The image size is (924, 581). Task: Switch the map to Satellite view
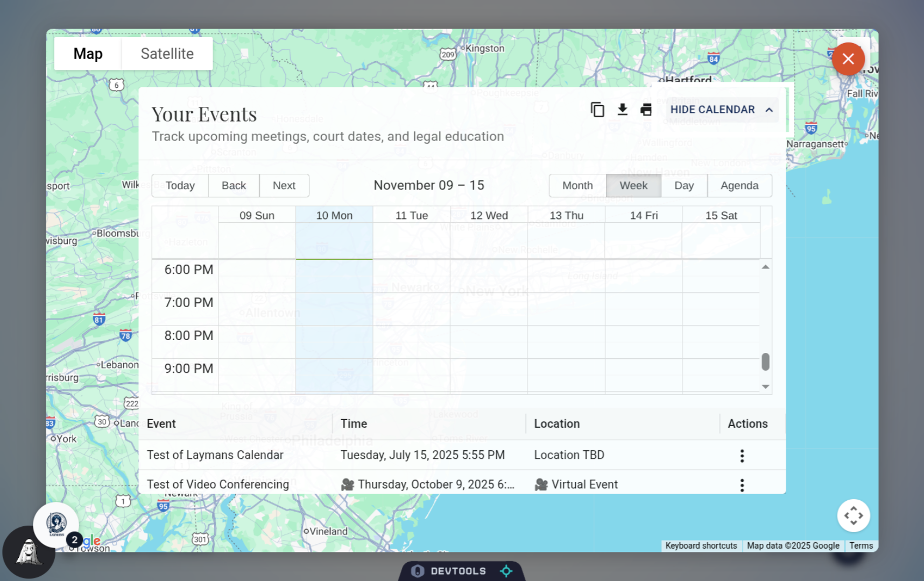tap(167, 53)
